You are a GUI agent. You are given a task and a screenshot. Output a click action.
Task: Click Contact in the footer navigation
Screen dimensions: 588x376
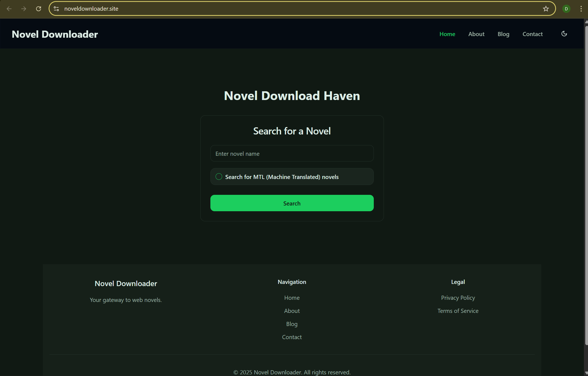[292, 337]
